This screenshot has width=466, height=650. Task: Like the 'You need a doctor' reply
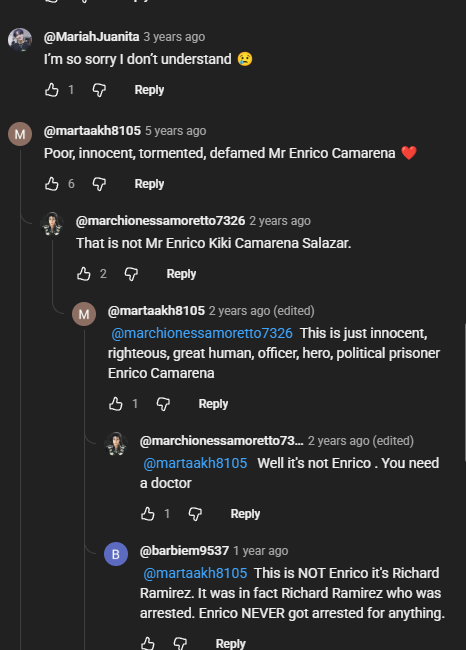click(x=148, y=514)
